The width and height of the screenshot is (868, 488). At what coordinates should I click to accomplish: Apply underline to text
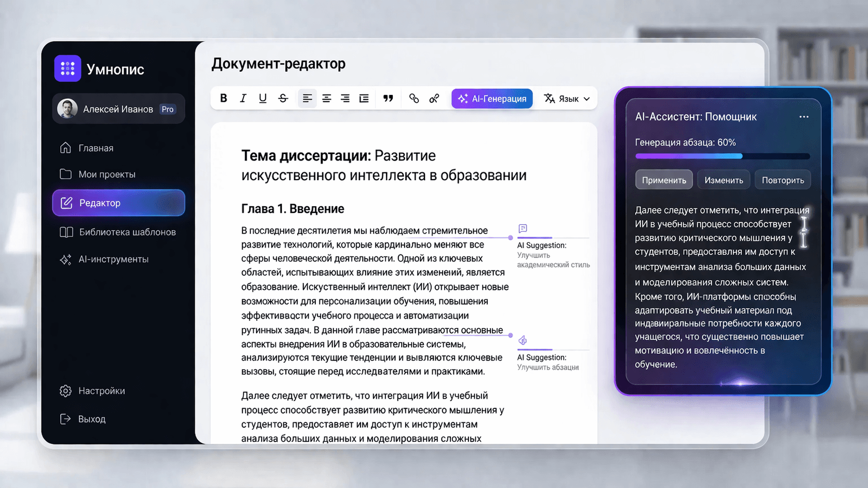tap(262, 98)
